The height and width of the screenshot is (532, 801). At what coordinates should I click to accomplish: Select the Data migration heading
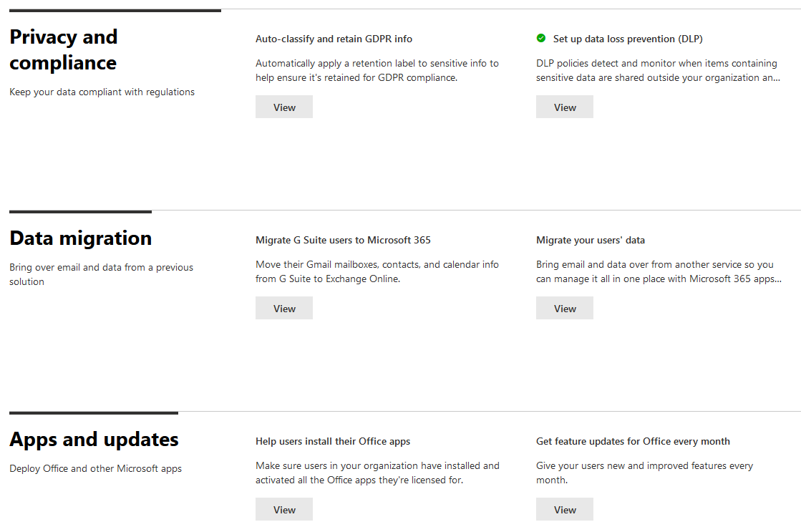pos(81,238)
